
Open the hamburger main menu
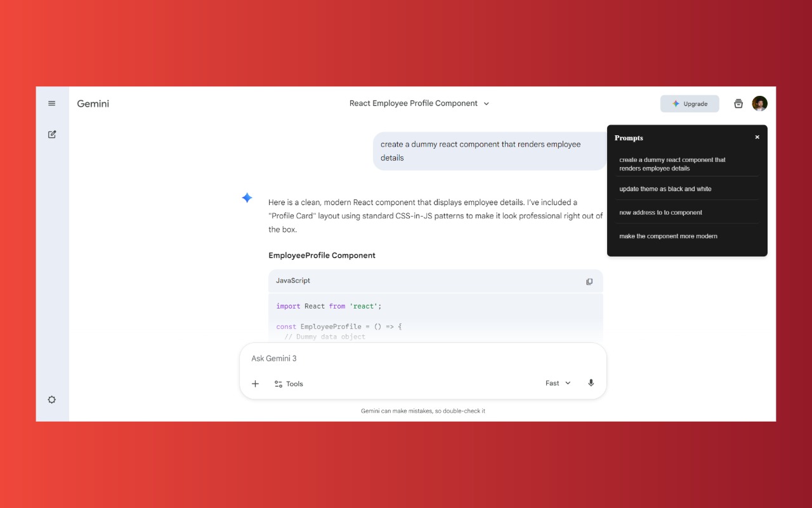tap(52, 104)
